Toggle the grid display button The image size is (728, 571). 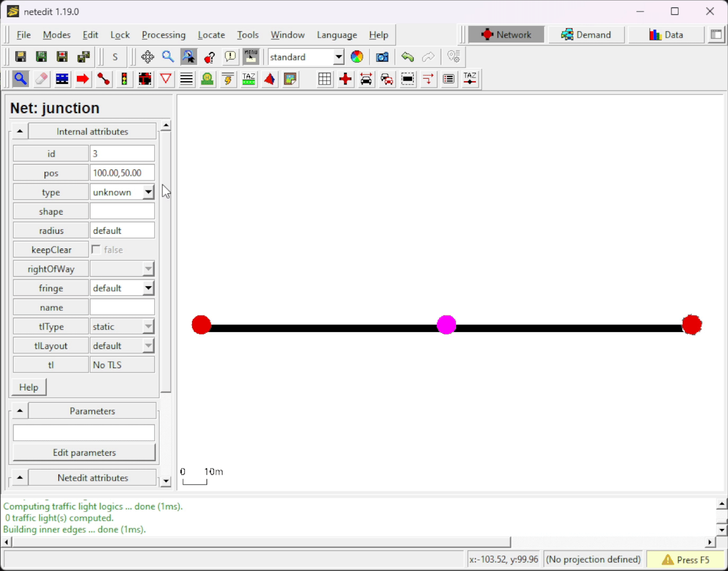point(324,79)
